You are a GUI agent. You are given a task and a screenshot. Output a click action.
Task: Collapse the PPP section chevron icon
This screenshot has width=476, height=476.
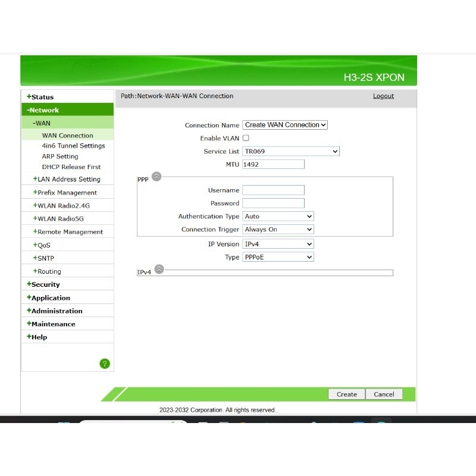pos(156,176)
